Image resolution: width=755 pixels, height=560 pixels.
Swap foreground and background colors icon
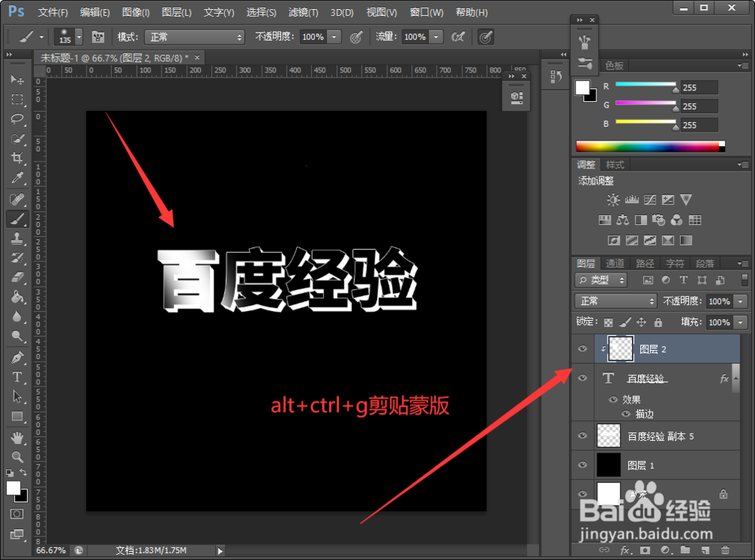click(23, 472)
